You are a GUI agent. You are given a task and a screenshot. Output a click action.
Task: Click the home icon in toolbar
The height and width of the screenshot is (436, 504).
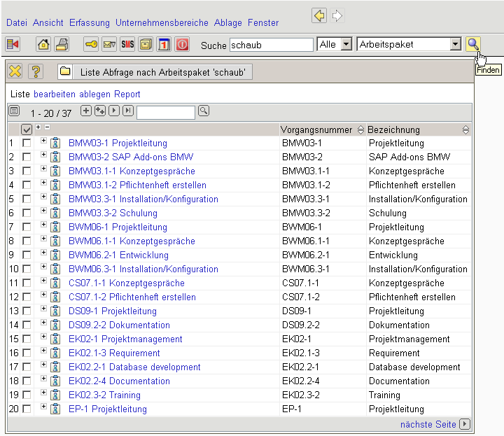pyautogui.click(x=43, y=44)
